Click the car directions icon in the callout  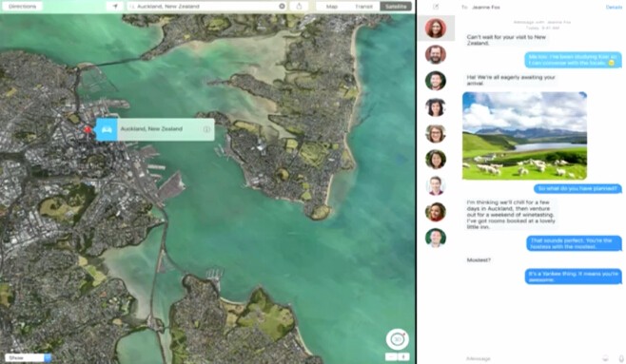point(107,129)
